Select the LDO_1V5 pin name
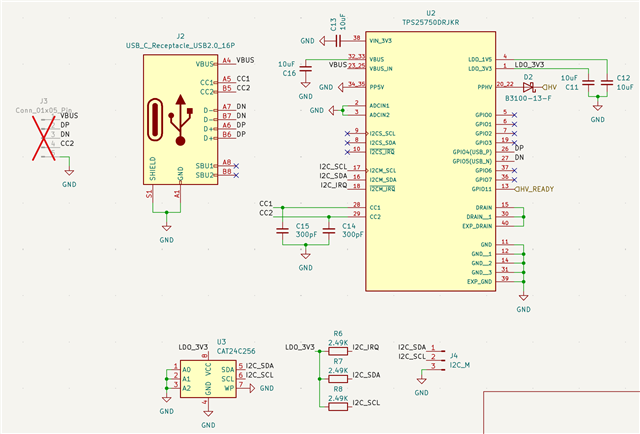Viewport: 640px width, 434px height. tap(480, 59)
